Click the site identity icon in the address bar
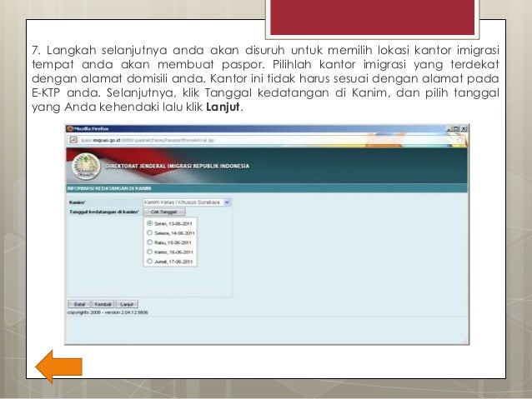532x399 pixels. [x=73, y=140]
